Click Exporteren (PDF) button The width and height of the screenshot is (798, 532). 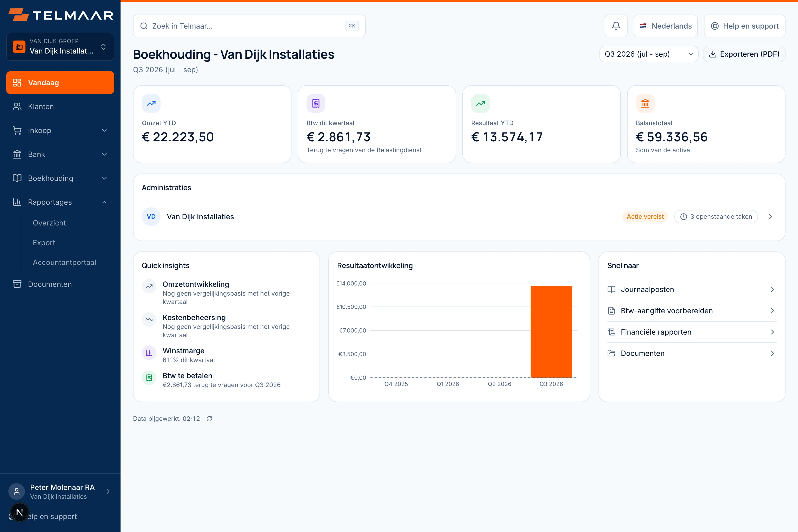[x=744, y=54]
